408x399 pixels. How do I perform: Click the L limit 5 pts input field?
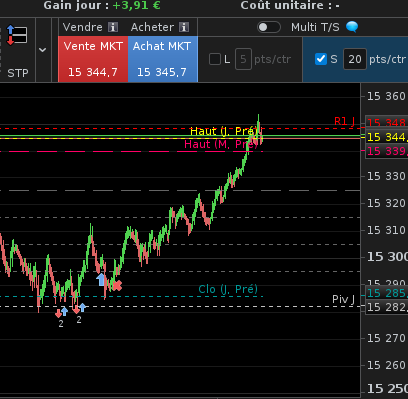243,59
